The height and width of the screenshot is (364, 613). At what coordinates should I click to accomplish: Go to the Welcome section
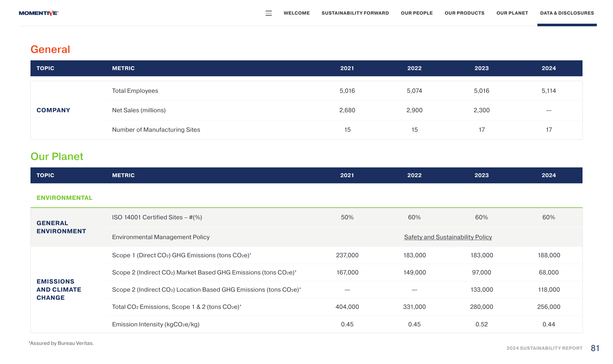(x=296, y=13)
